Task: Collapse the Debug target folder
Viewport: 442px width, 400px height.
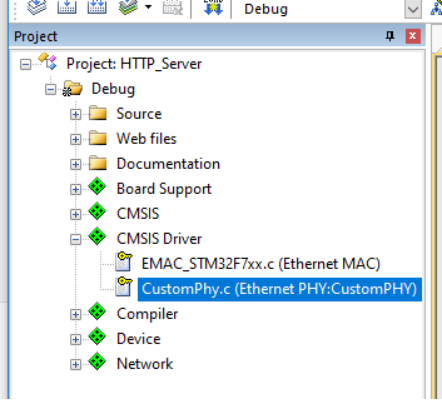Action: coord(50,89)
